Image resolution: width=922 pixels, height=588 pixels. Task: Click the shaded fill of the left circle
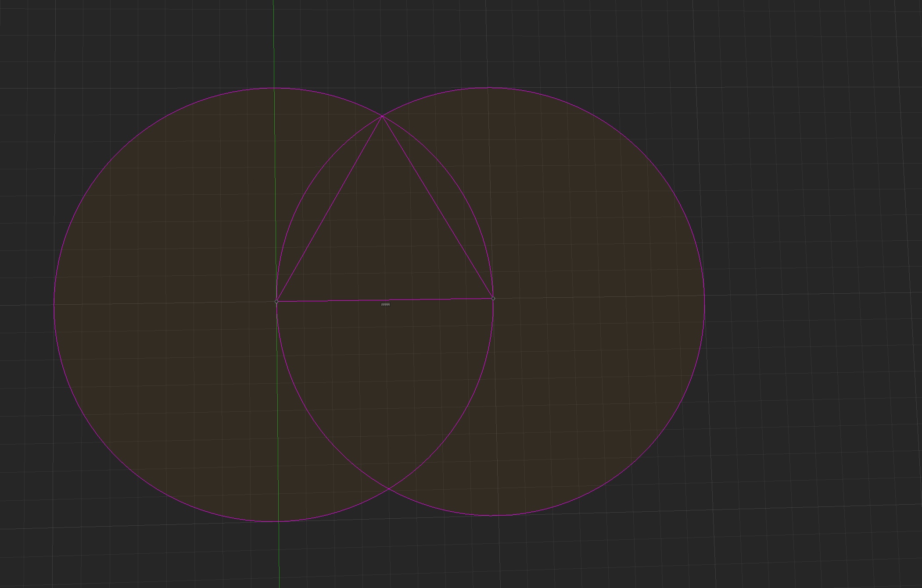154,307
